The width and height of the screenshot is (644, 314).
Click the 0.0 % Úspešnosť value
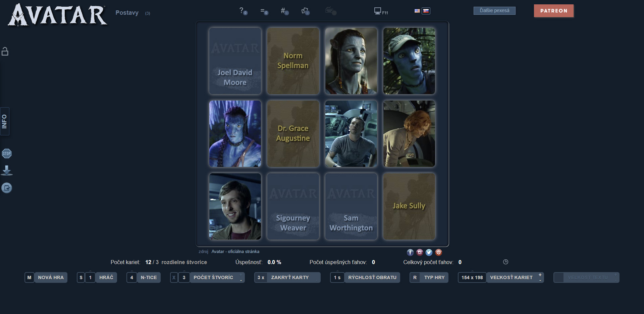click(x=274, y=262)
